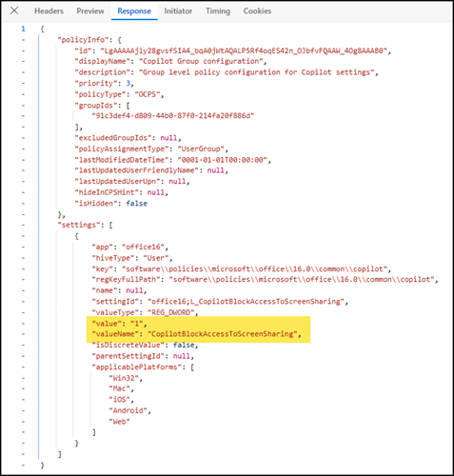Open the Preview tab
The width and height of the screenshot is (454, 476).
pyautogui.click(x=90, y=11)
